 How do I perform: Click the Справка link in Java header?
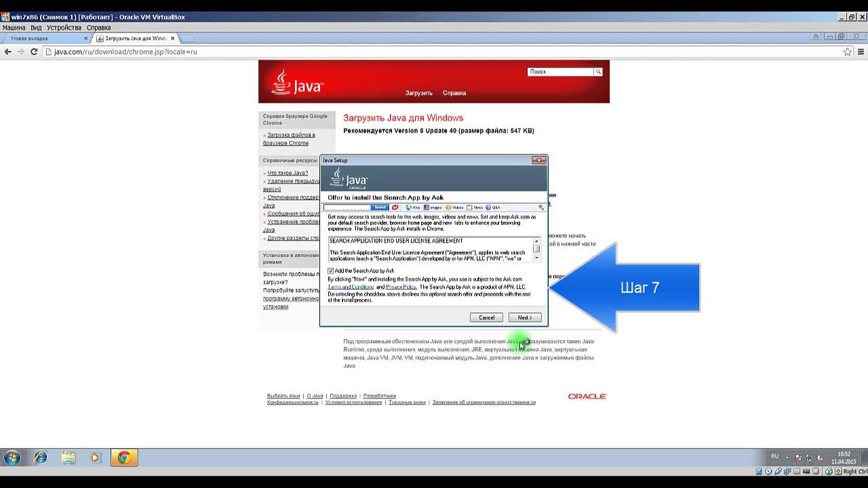[x=454, y=93]
